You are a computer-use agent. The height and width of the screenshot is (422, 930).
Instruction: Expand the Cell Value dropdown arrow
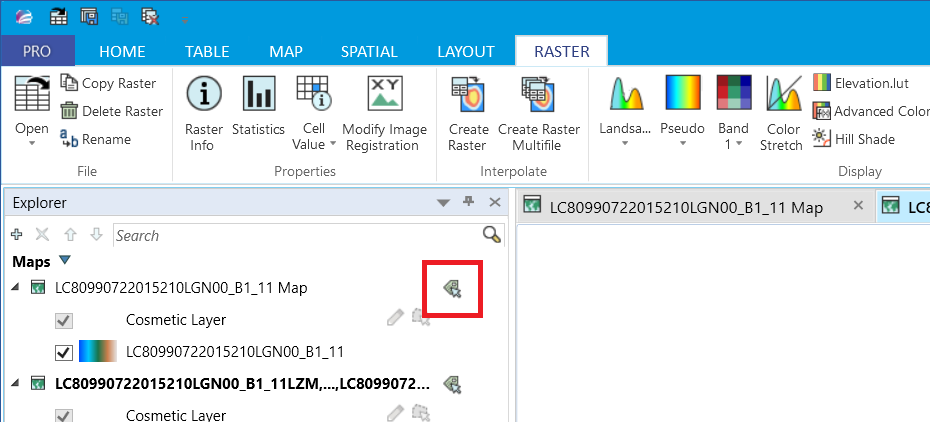(x=333, y=144)
